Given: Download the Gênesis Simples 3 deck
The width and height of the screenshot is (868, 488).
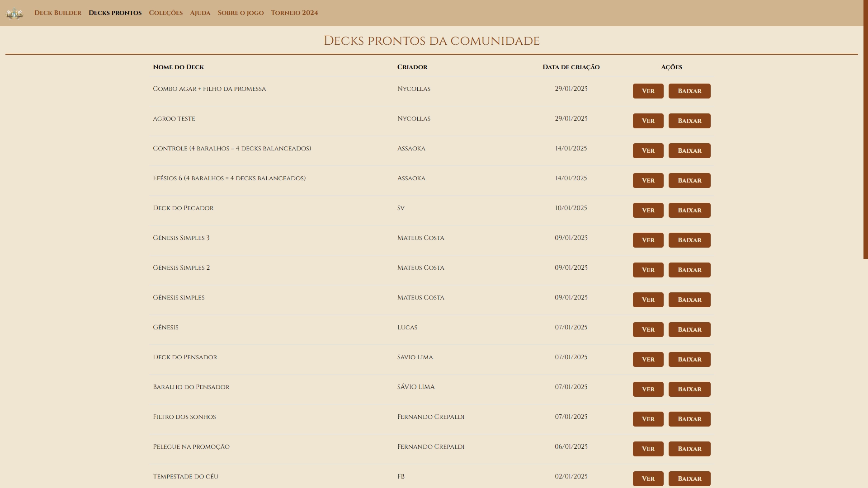Looking at the screenshot, I should 689,240.
